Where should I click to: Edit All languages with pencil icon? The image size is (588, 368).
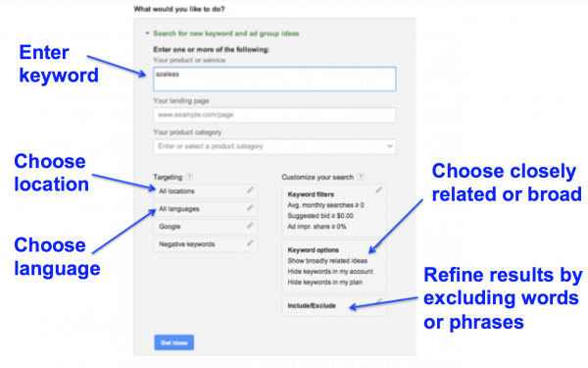point(250,208)
